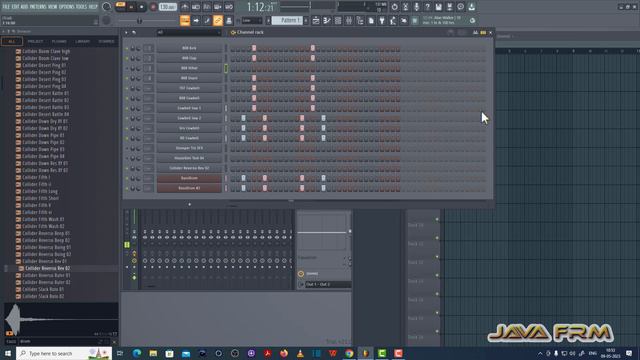
Task: Click the undo history clock icon
Action: tap(394, 7)
